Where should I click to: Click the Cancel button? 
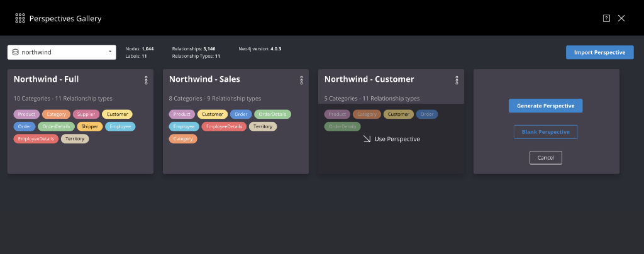coord(545,158)
